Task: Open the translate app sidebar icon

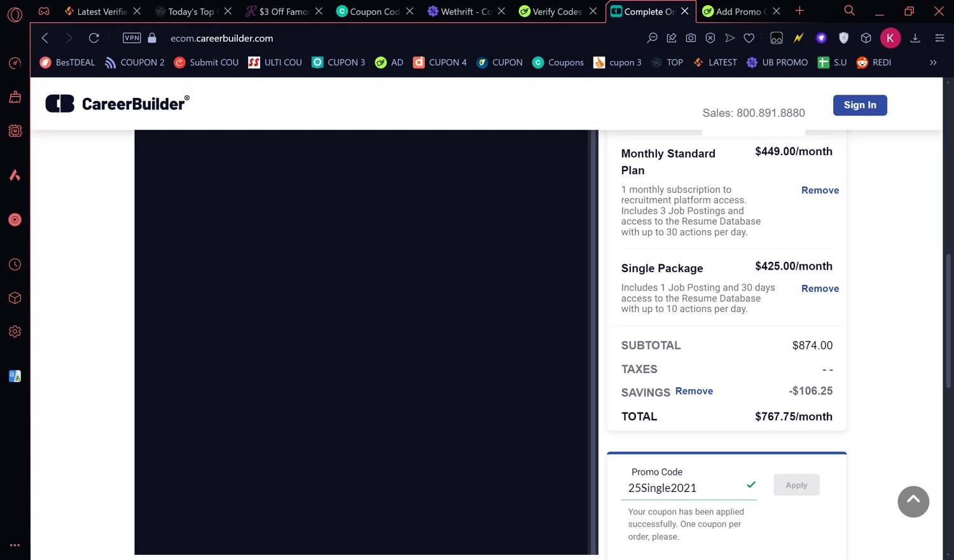Action: click(x=15, y=376)
